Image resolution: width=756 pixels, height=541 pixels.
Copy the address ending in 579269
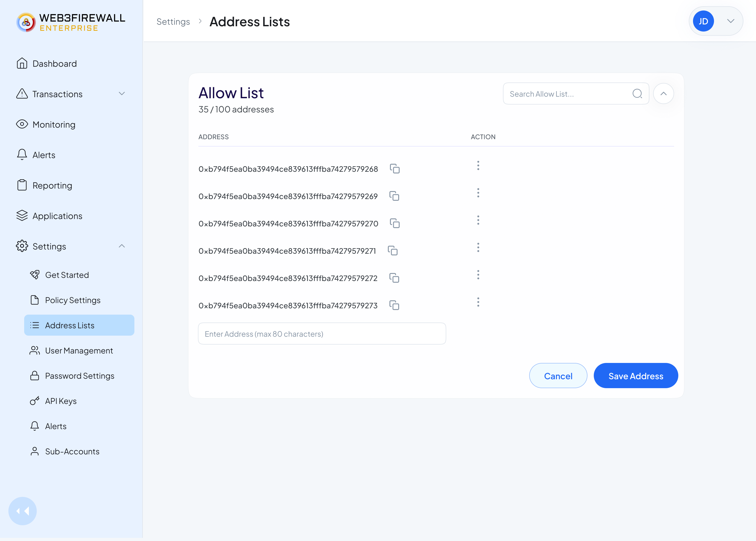point(395,196)
